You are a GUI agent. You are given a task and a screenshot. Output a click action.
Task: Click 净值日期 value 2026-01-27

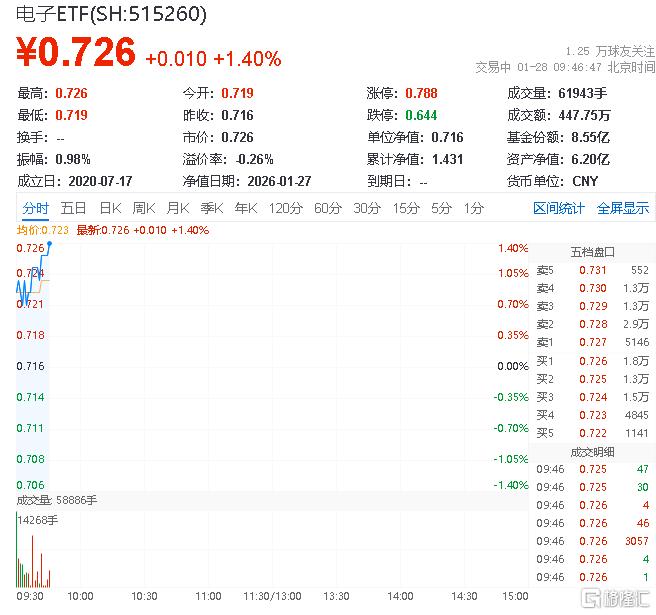coord(279,181)
